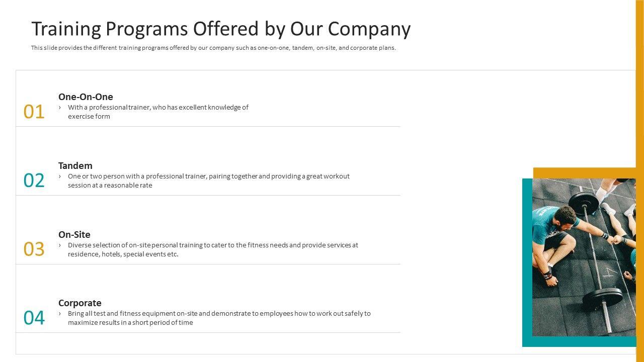Screen dimensions: 644x362
Task: Click the teal number 02
Action: coord(34,180)
